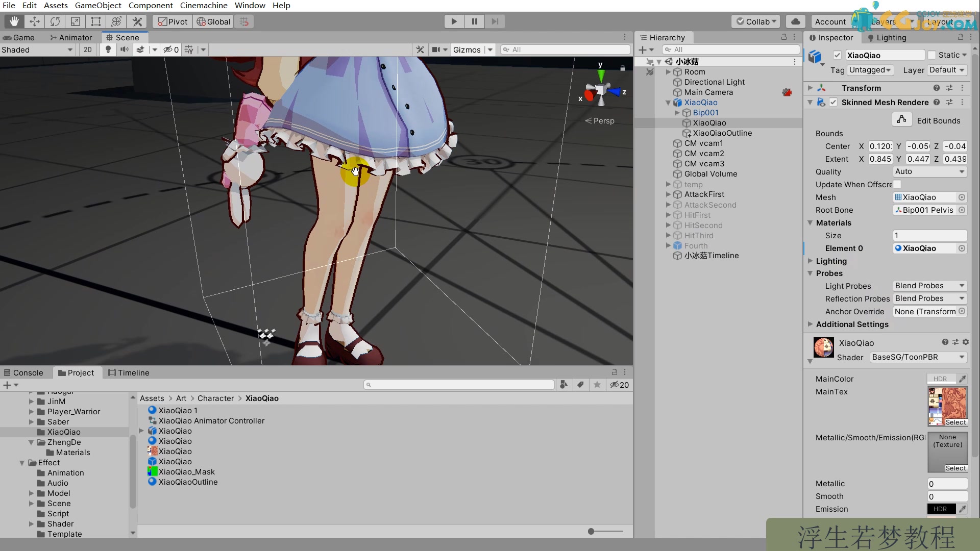The width and height of the screenshot is (980, 551).
Task: Click the Play button to enter play mode
Action: coord(453,21)
